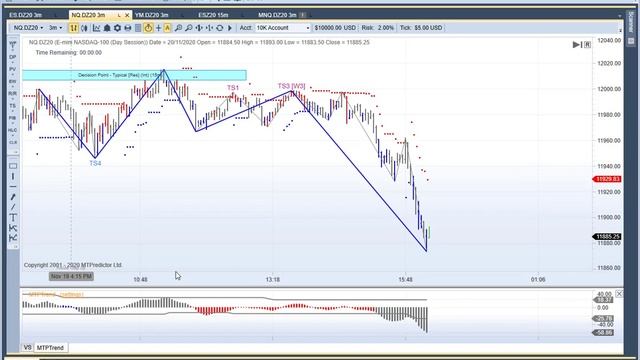Screen dimensions: 640x360
Task: Select the FIB Fibonacci tool
Action: coord(13,119)
